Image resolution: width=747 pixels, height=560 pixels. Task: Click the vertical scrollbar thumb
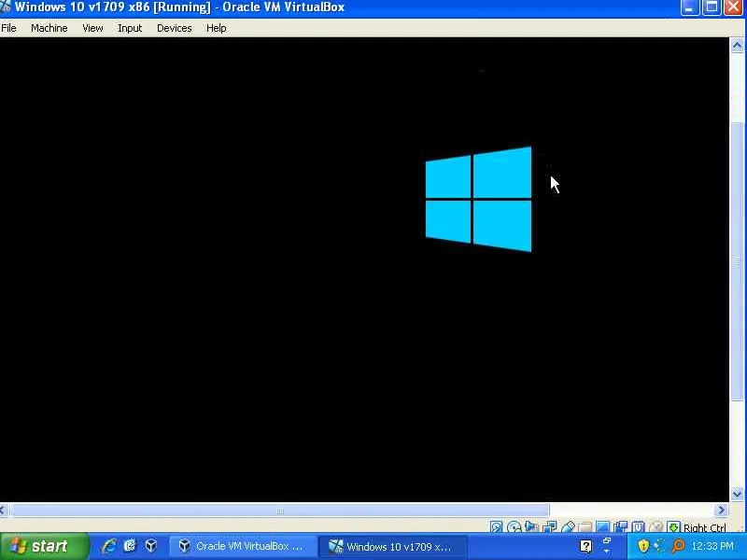[737, 261]
